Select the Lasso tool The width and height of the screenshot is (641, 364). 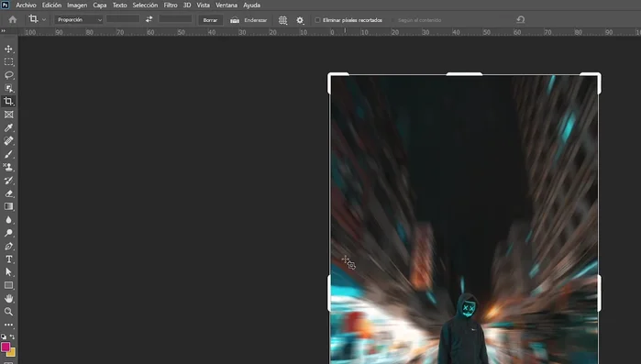tap(8, 75)
